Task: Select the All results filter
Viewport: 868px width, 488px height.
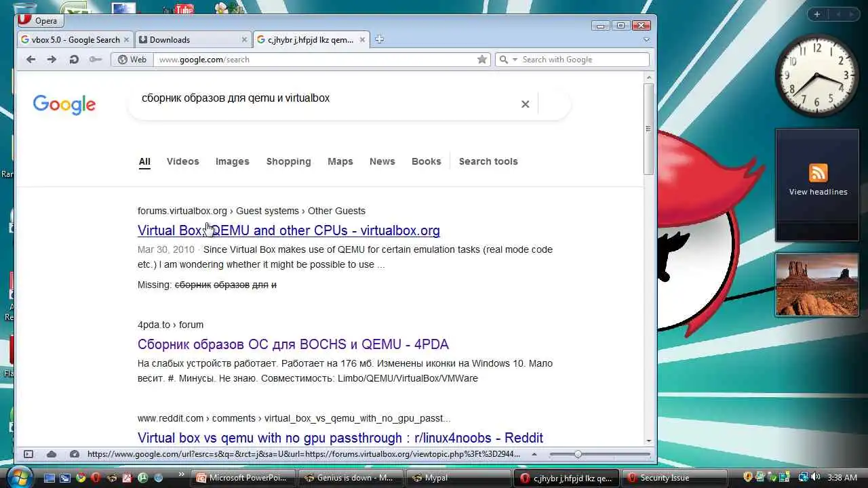Action: point(144,161)
